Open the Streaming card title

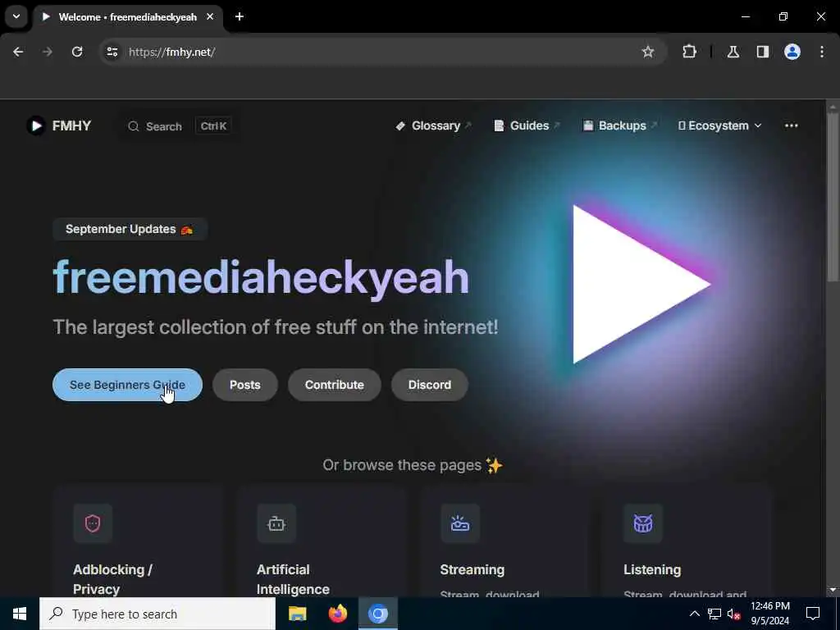click(x=472, y=569)
